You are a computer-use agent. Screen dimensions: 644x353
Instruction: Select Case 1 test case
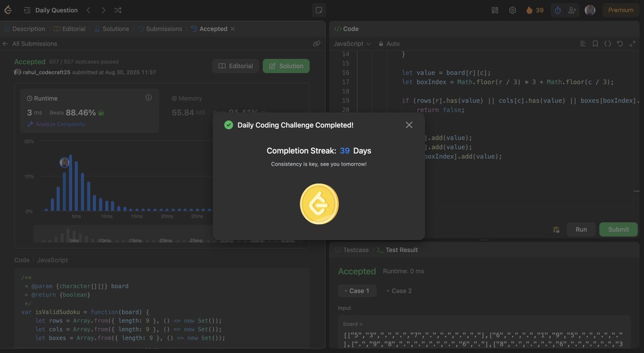tap(357, 291)
